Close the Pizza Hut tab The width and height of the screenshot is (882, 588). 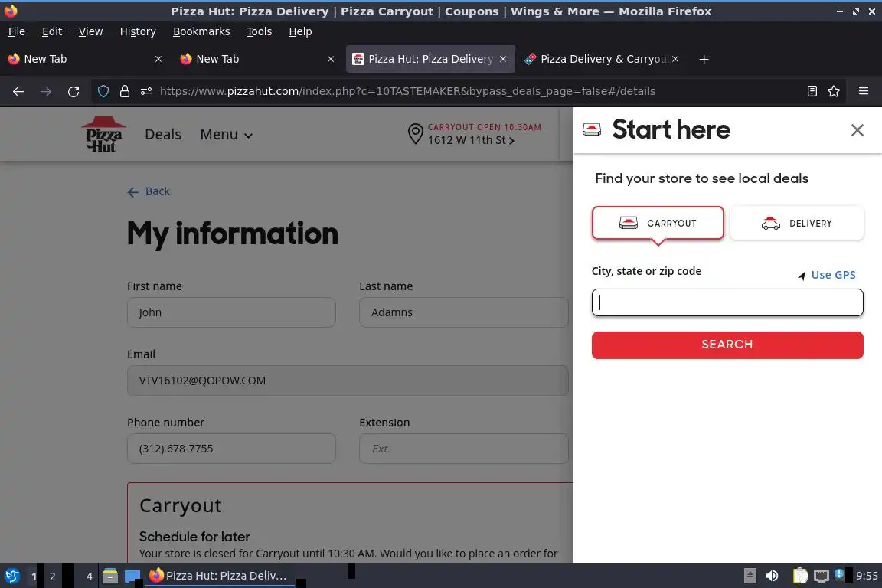pyautogui.click(x=503, y=59)
